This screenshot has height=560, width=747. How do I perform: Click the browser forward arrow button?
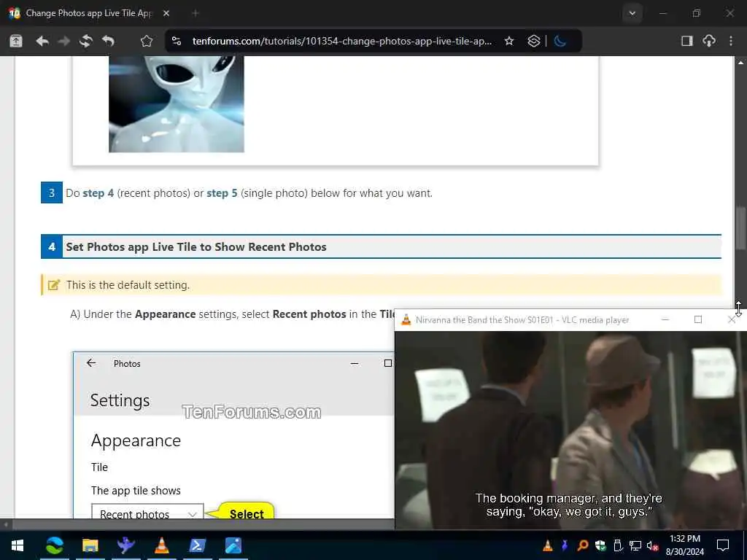tap(63, 41)
